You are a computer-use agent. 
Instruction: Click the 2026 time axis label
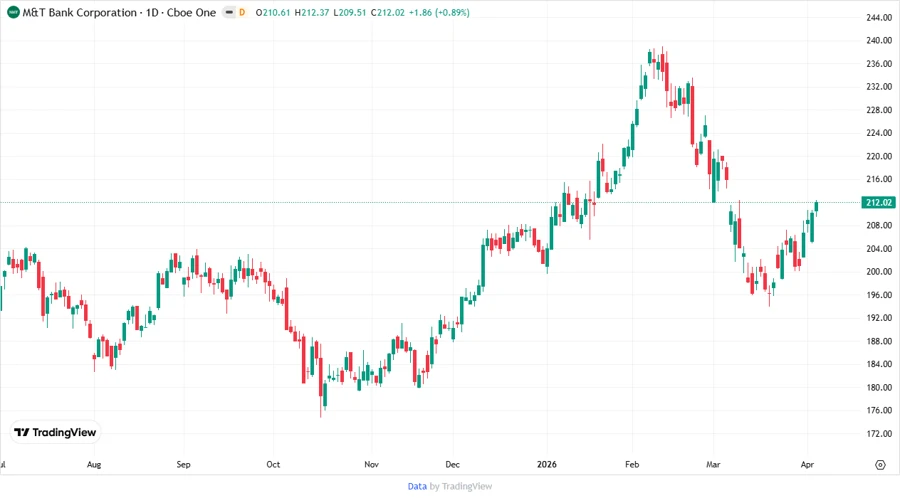click(546, 465)
